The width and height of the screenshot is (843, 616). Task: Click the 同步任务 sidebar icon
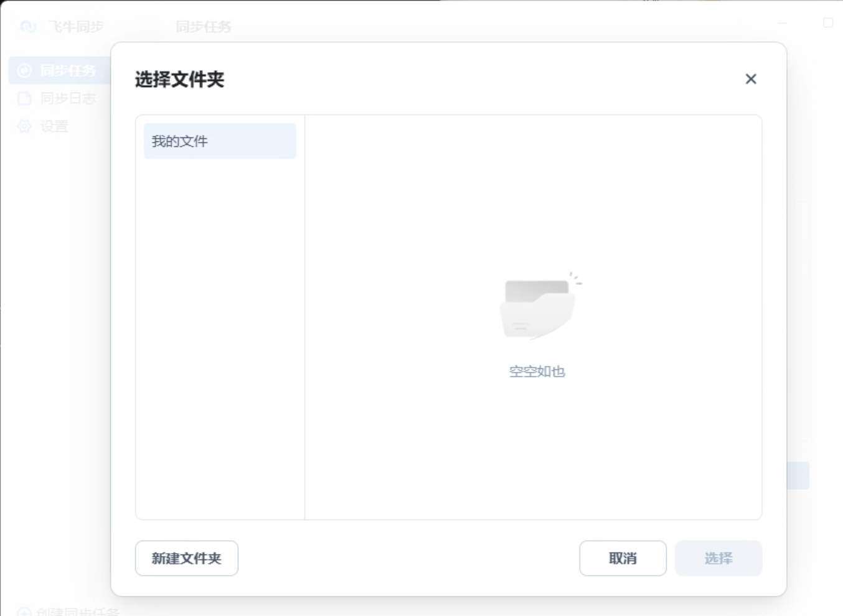click(24, 70)
